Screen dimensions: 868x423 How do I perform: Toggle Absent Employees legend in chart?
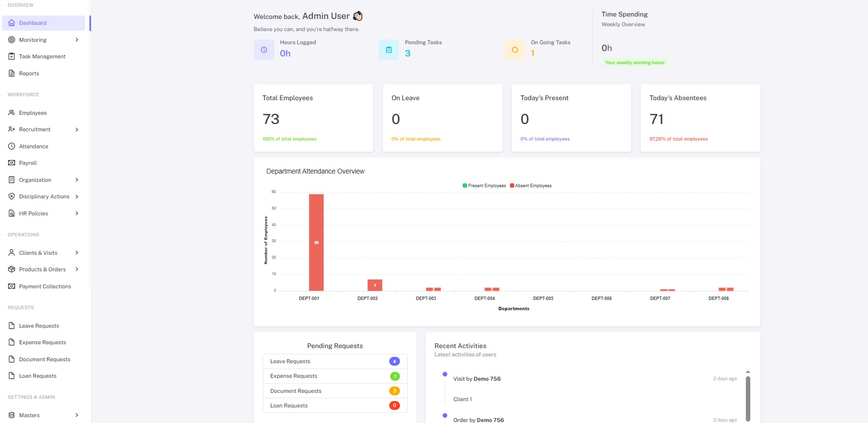pos(531,186)
